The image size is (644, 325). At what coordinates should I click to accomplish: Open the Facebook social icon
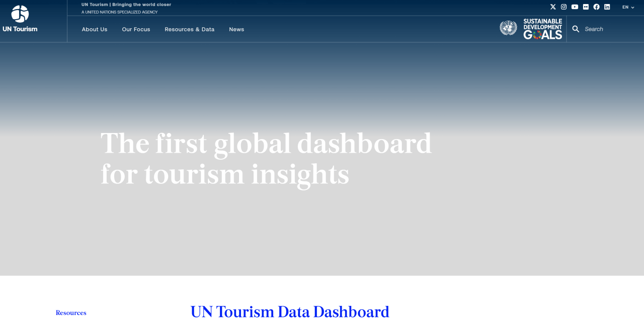coord(596,7)
